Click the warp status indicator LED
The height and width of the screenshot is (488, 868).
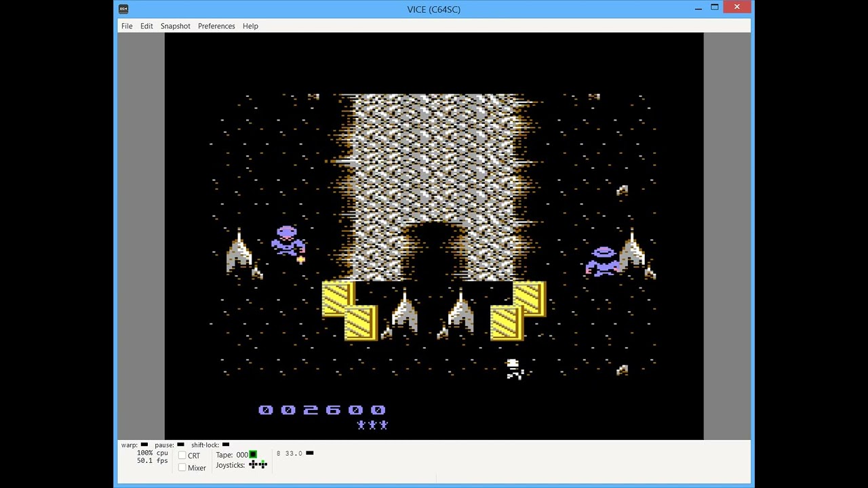144,445
